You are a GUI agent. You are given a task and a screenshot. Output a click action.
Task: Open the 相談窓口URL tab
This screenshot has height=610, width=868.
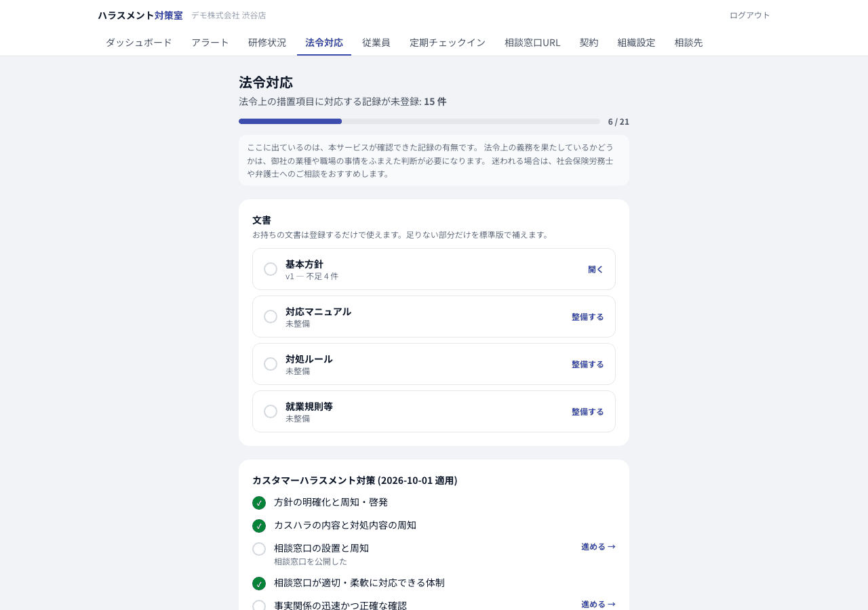pos(532,42)
